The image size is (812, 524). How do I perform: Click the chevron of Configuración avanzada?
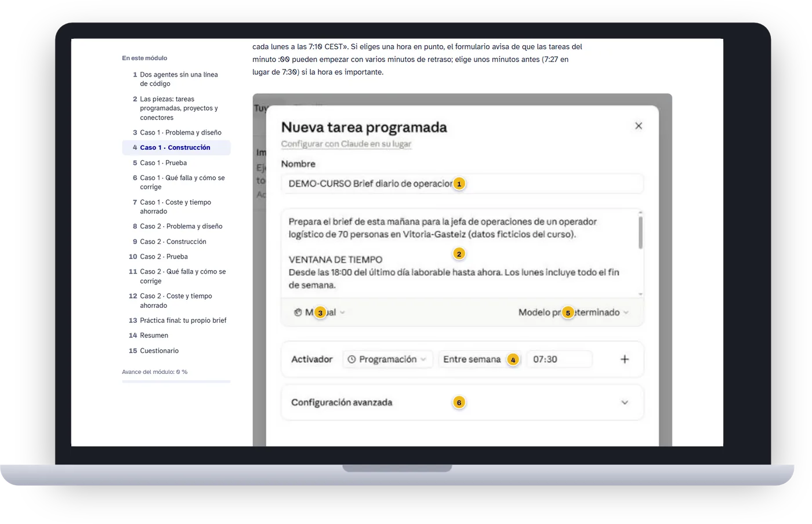624,402
